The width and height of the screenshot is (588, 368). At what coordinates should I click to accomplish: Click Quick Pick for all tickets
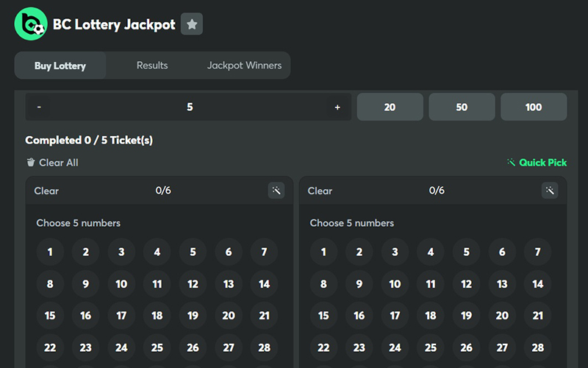click(537, 163)
